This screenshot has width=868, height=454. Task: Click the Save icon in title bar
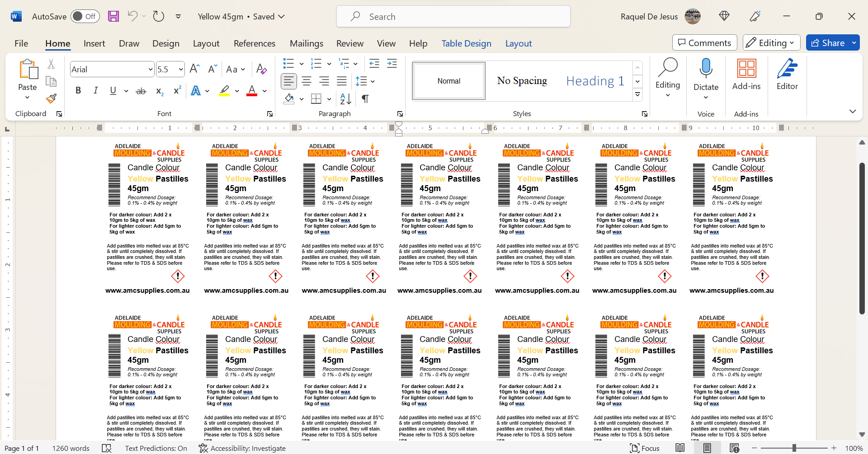tap(113, 17)
